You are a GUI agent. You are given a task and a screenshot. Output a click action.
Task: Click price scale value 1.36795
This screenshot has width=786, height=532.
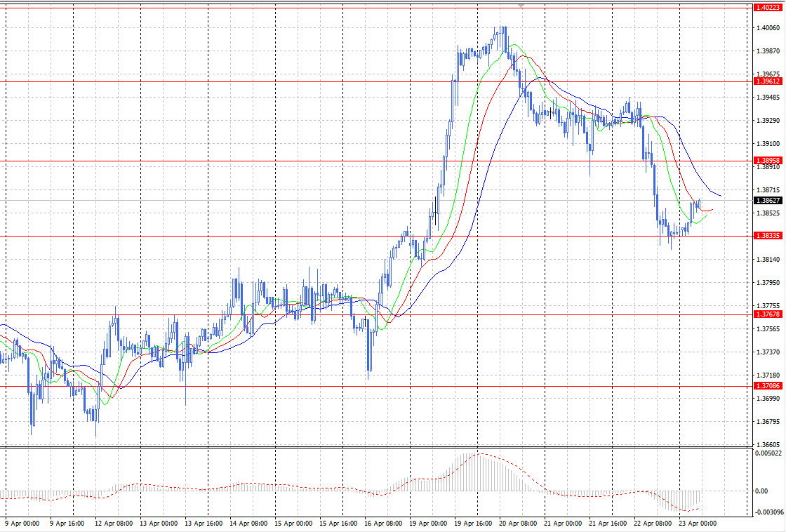pyautogui.click(x=768, y=422)
